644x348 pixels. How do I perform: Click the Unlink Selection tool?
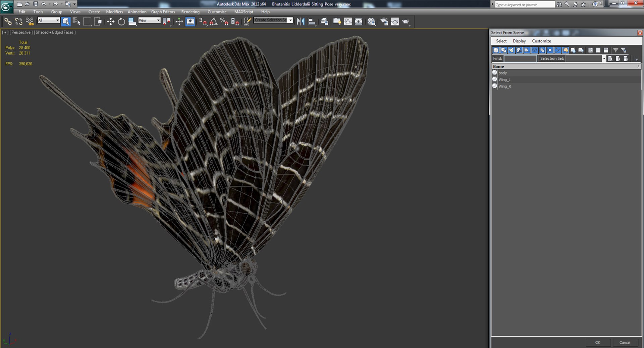pyautogui.click(x=19, y=22)
